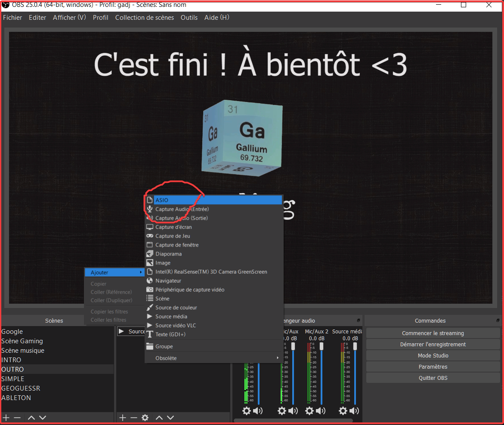Activate Mode Studio
504x425 pixels.
432,355
